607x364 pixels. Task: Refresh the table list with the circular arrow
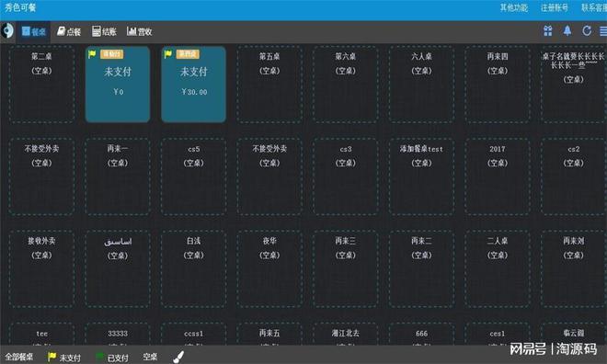click(587, 31)
